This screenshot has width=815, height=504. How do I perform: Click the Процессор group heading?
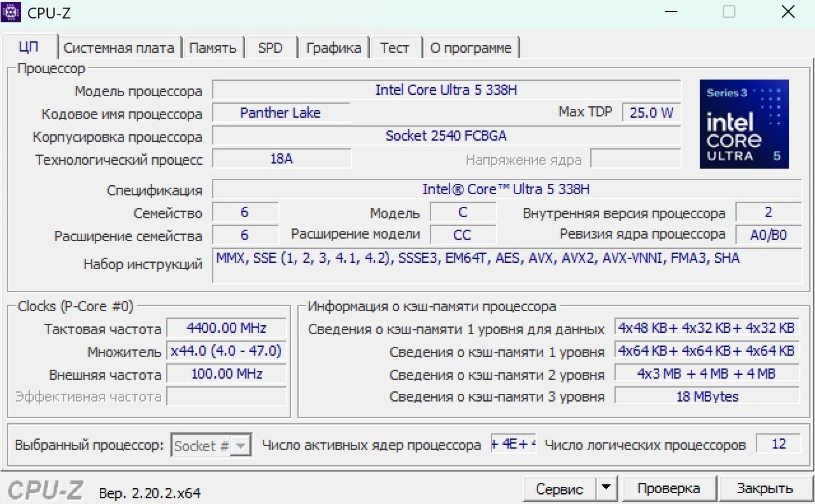51,69
